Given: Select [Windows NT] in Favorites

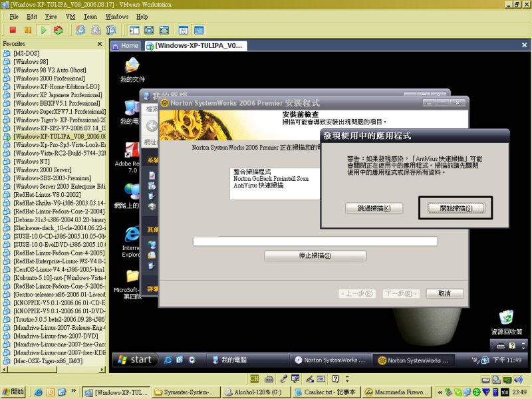Looking at the screenshot, I should [31, 162].
